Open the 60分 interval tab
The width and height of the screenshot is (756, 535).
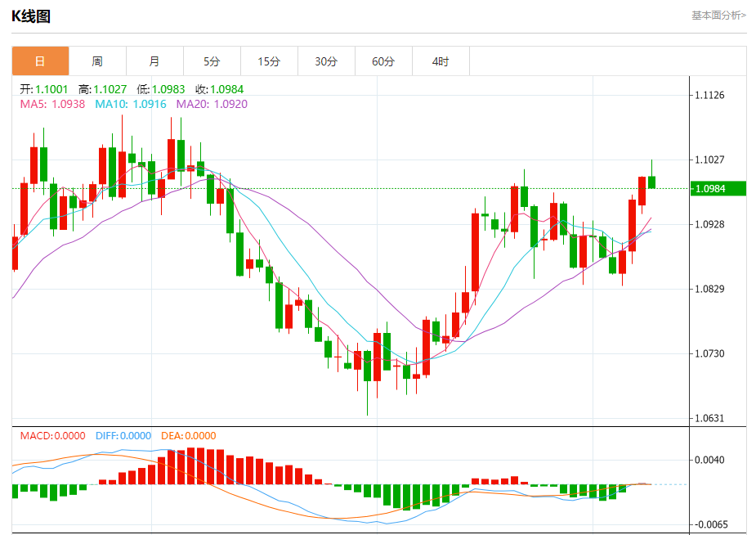pos(383,61)
